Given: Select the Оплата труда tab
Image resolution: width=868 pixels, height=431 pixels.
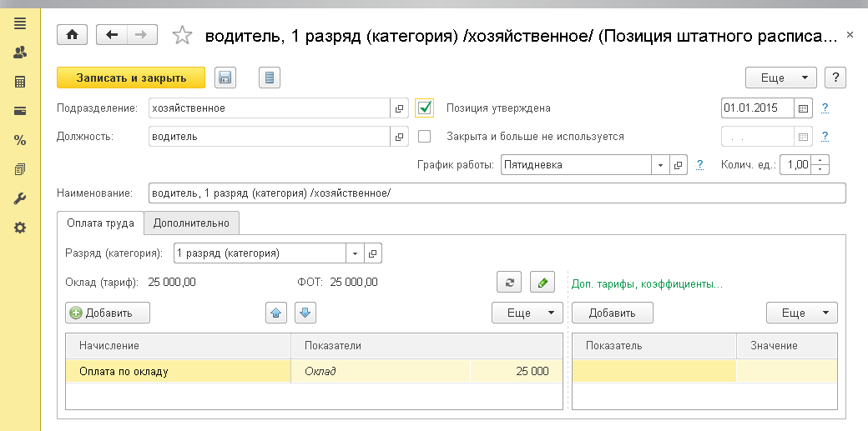Looking at the screenshot, I should tap(99, 223).
